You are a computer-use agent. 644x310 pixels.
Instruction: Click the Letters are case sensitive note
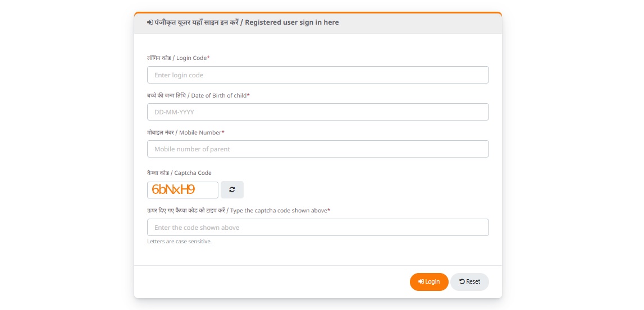click(x=179, y=242)
